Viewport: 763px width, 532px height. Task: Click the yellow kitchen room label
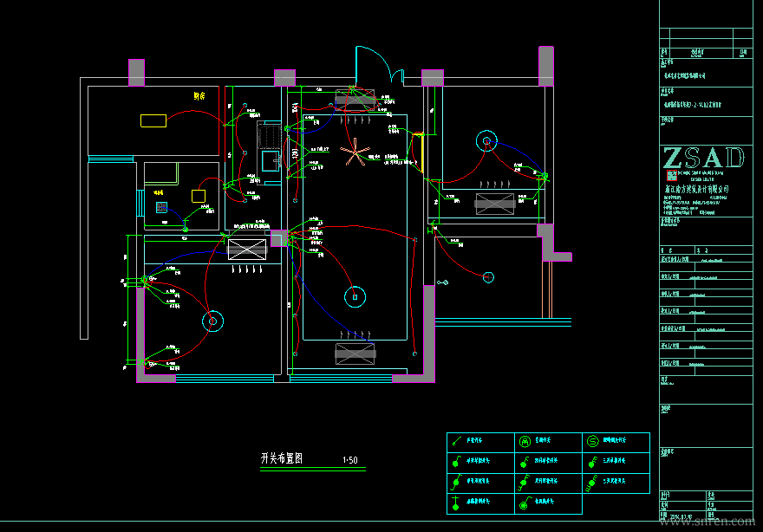coord(199,96)
